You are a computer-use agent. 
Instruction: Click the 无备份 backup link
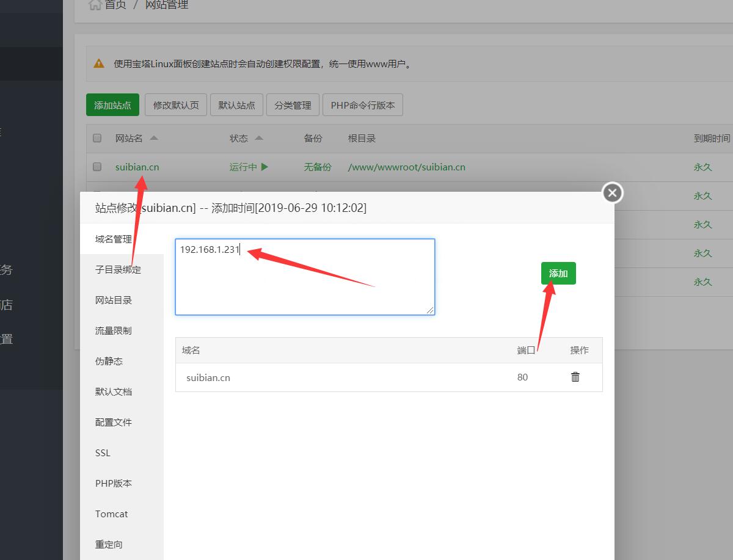click(318, 167)
